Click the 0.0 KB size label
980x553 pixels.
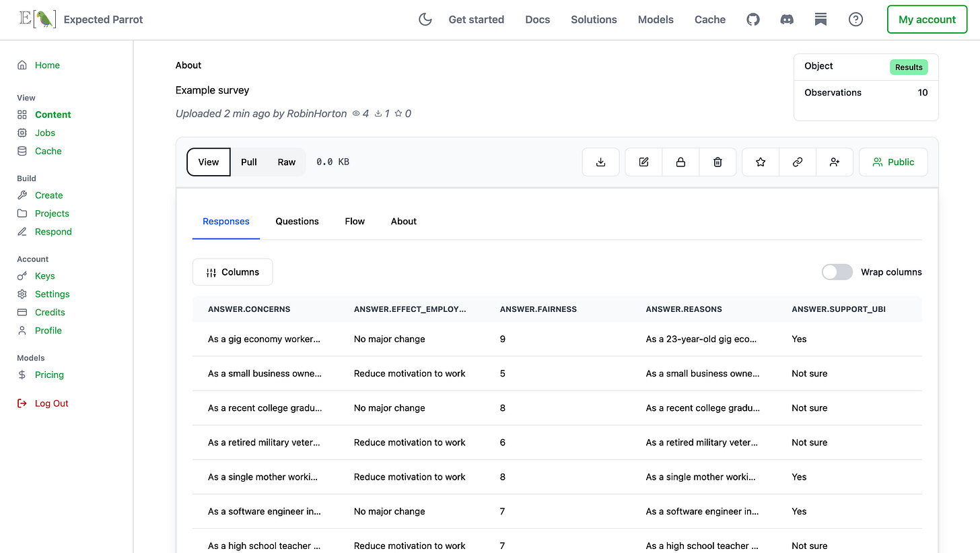tap(332, 162)
